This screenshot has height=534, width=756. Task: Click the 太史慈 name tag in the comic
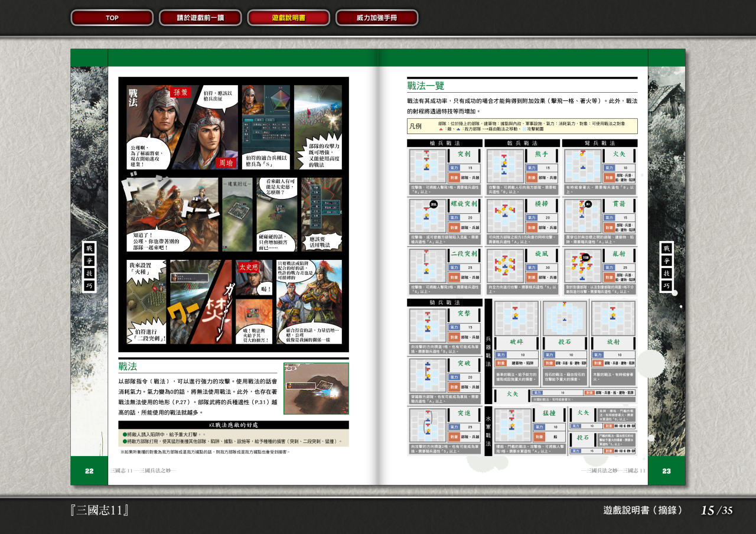[249, 267]
